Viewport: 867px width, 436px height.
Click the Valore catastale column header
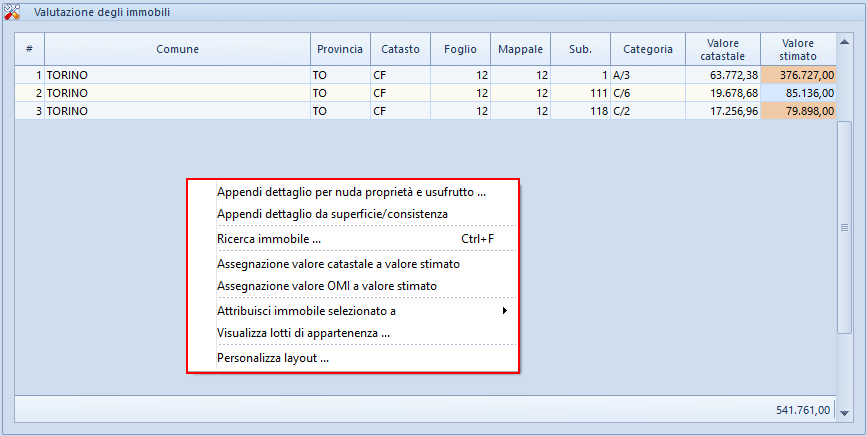point(722,49)
